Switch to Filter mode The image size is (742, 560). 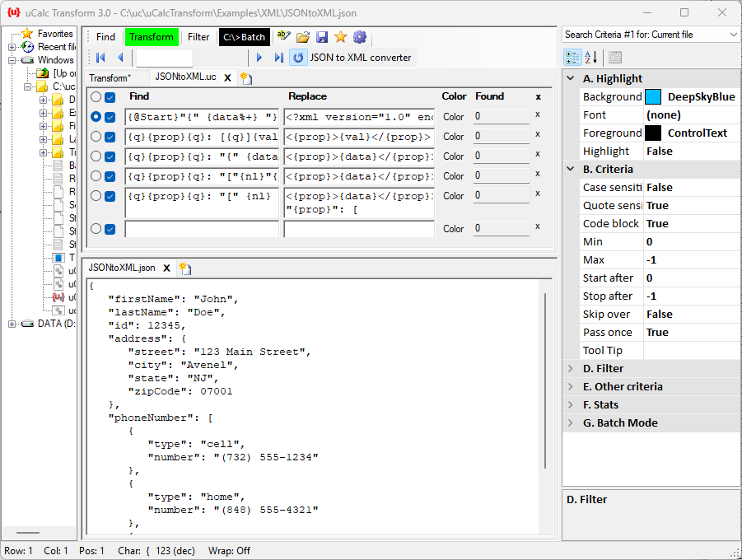[198, 37]
